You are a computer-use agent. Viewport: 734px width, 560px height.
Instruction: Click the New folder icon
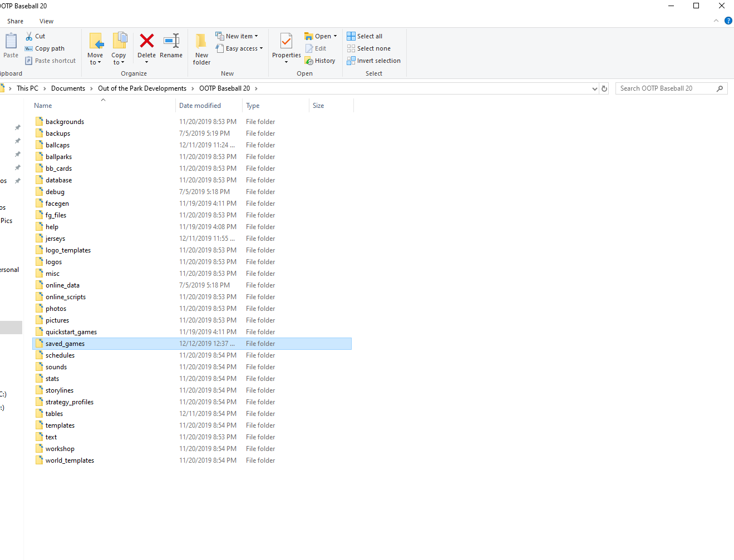[201, 41]
